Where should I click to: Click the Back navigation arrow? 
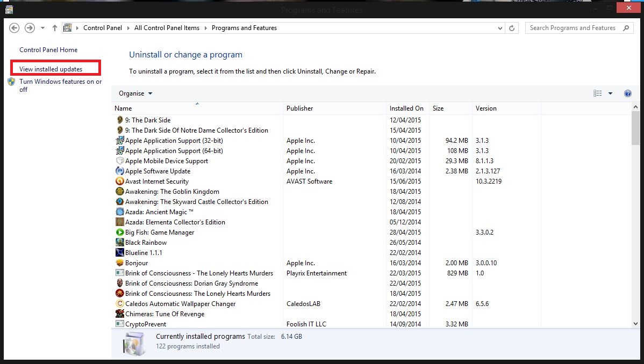coord(15,28)
